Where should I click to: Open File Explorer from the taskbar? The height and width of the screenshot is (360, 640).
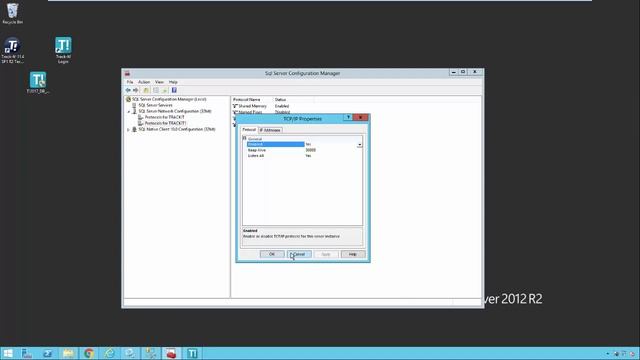(68, 353)
